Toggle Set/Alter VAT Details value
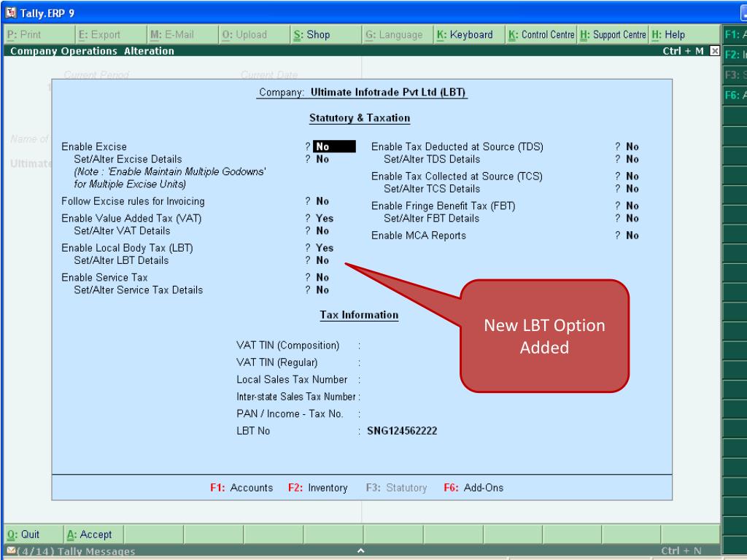Viewport: 747px width, 560px height. pos(322,230)
